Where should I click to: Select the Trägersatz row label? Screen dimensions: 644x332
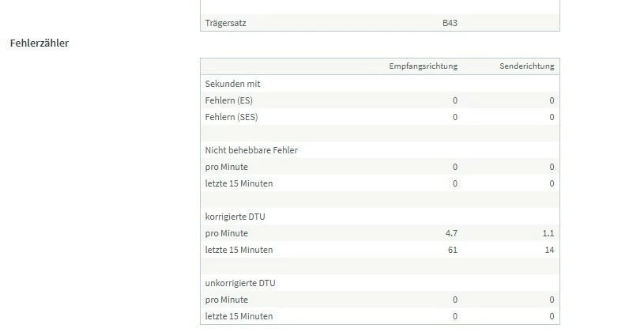225,23
